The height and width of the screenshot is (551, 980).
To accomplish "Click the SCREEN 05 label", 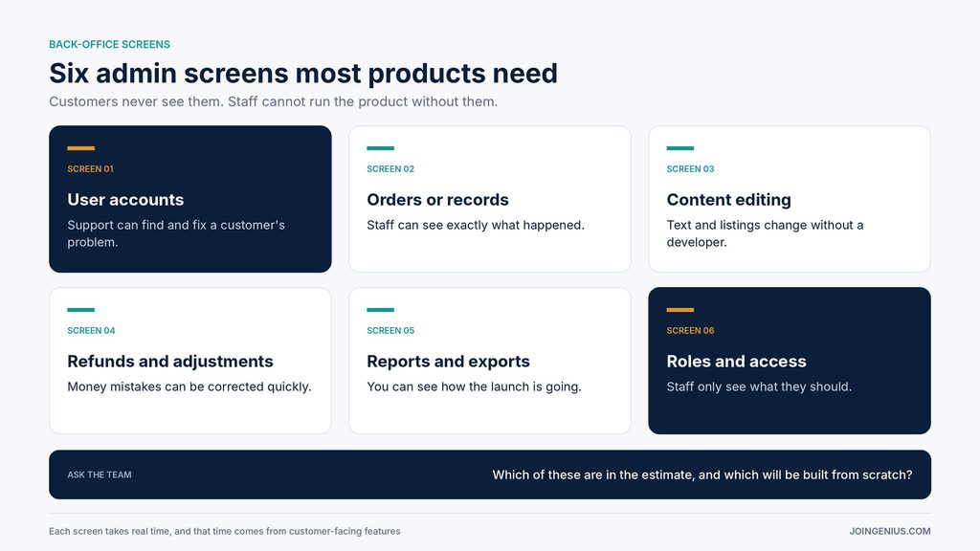I will pos(390,330).
